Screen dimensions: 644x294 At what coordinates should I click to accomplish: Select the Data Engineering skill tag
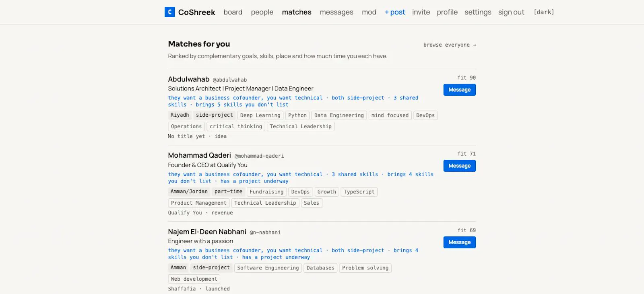click(339, 115)
